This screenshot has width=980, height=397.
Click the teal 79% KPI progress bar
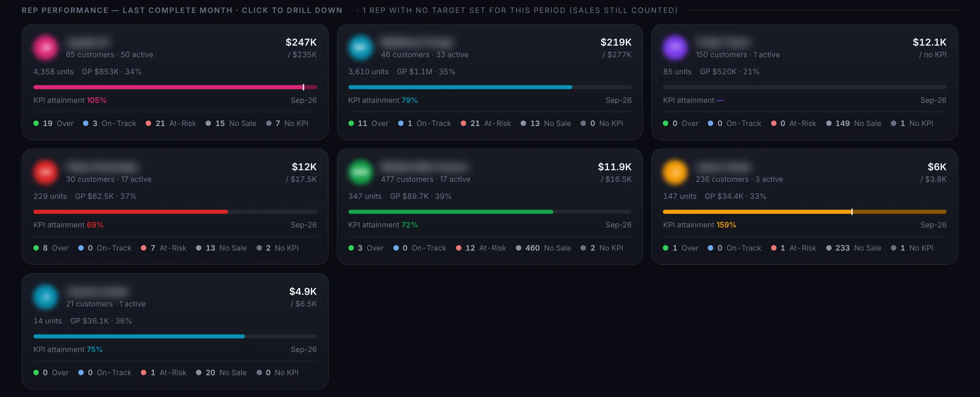click(x=490, y=87)
